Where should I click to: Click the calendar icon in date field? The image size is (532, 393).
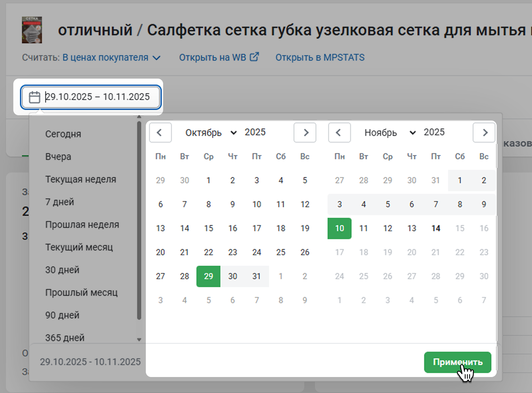[x=34, y=97]
